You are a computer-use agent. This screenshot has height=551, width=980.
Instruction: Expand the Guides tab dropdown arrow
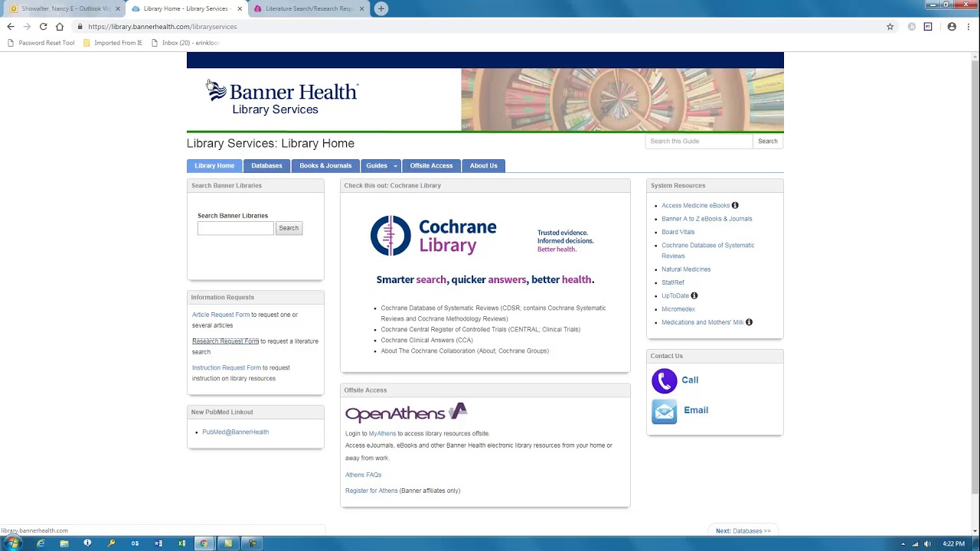396,166
